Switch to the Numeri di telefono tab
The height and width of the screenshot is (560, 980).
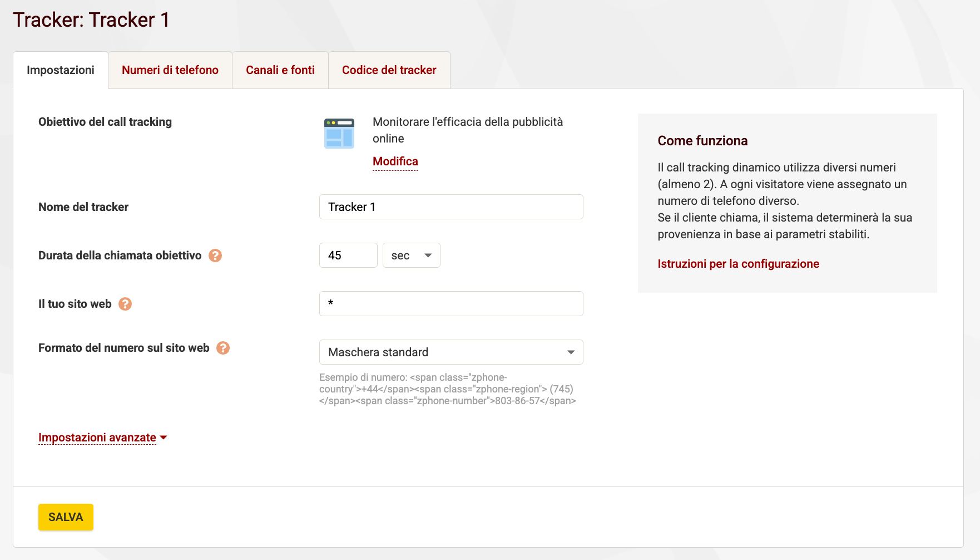coord(170,70)
